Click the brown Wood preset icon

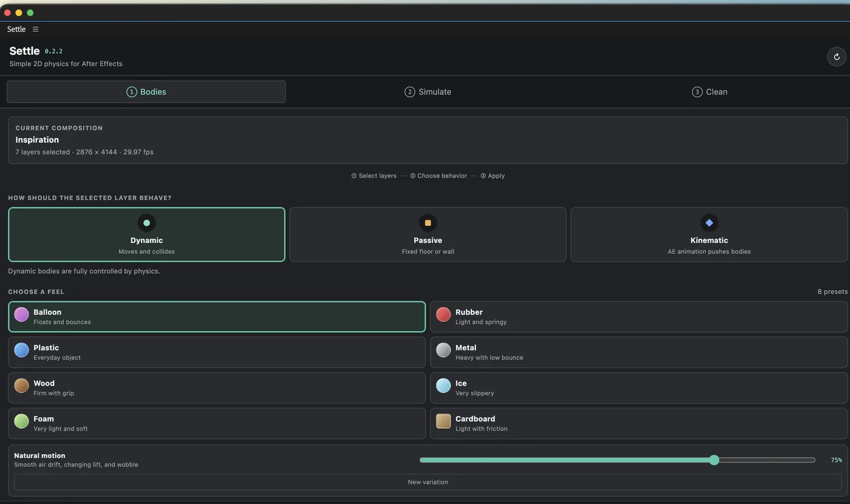click(x=21, y=386)
